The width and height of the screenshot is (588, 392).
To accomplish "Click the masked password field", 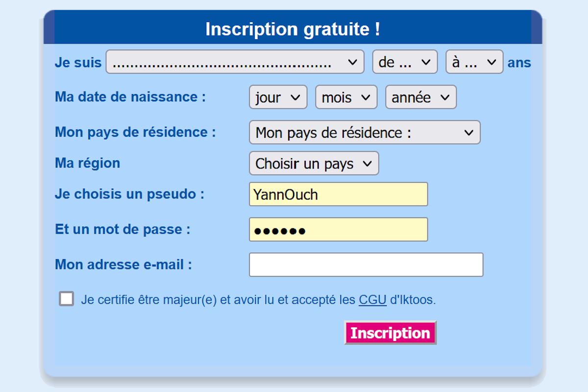I will (339, 229).
